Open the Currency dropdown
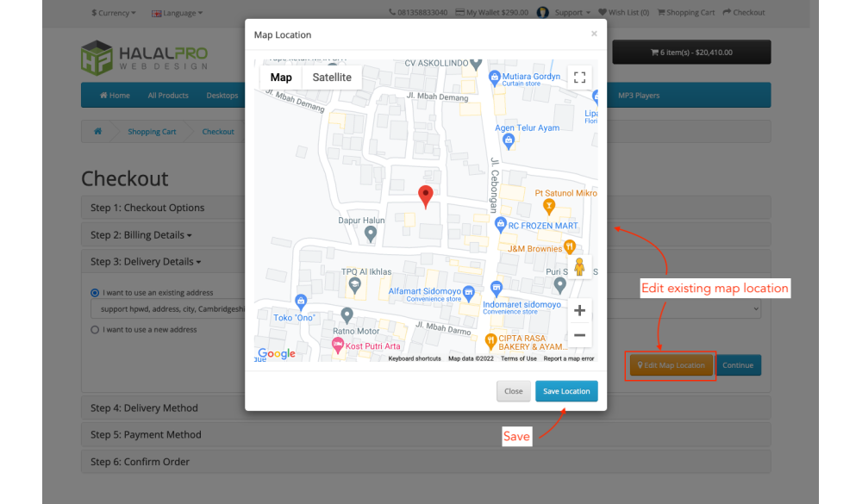 pyautogui.click(x=114, y=13)
